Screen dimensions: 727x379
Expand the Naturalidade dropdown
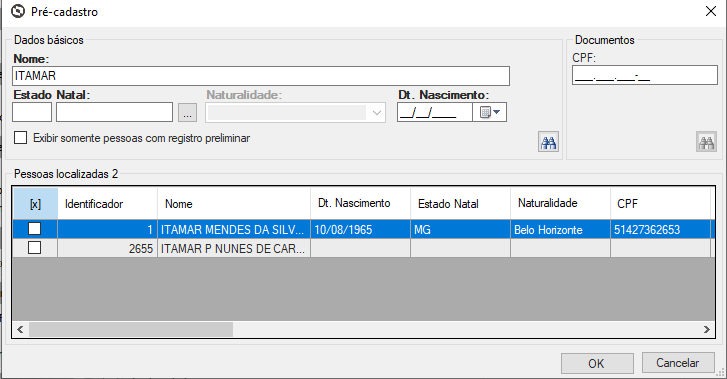(x=376, y=113)
